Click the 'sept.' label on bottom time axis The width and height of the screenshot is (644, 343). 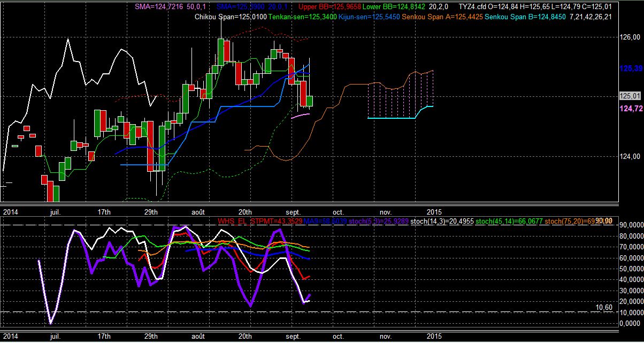(293, 337)
